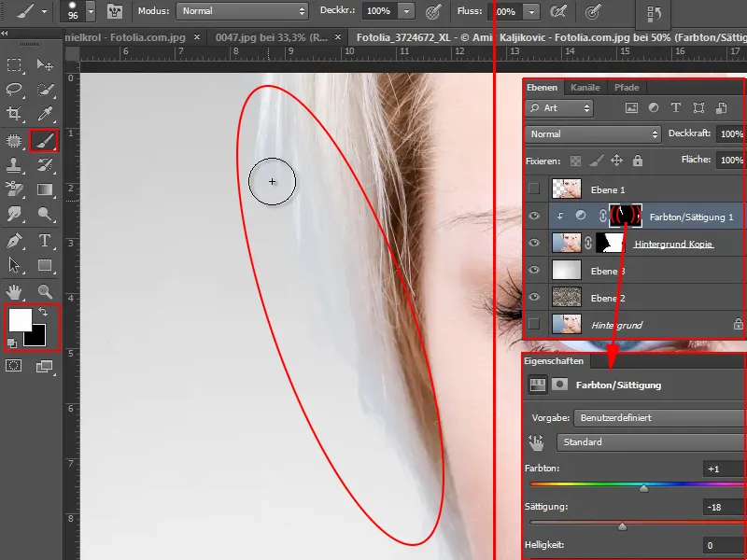
Task: Select the Rectangle shape tool
Action: (x=45, y=265)
